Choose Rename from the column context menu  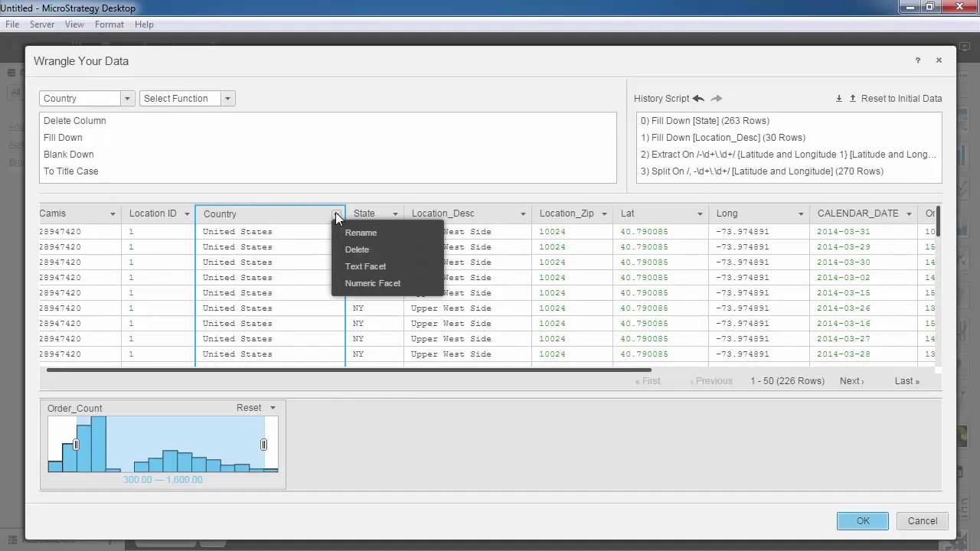point(361,233)
